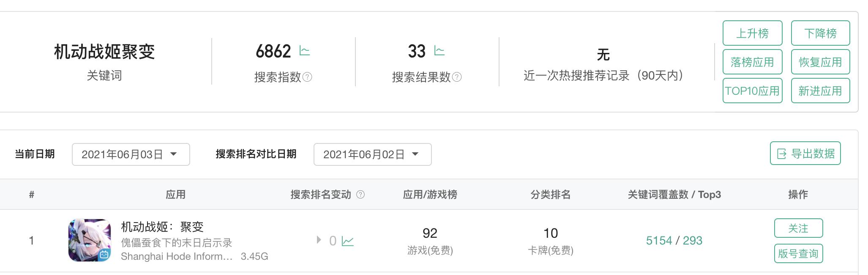Click the 关注 follow button
The width and height of the screenshot is (868, 275).
coord(798,228)
